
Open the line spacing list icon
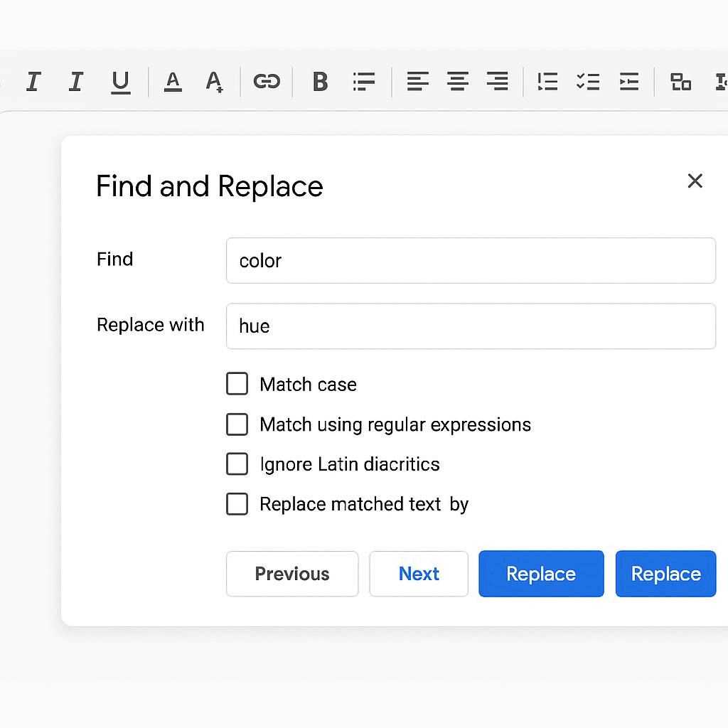click(547, 82)
